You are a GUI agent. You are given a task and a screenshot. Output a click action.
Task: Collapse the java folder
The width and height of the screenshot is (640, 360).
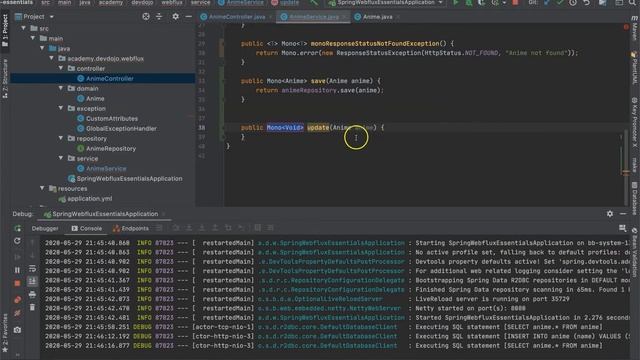[x=42, y=48]
